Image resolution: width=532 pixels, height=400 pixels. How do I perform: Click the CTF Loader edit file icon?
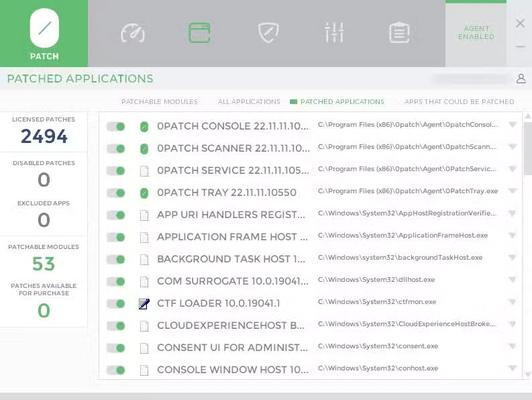coord(144,303)
